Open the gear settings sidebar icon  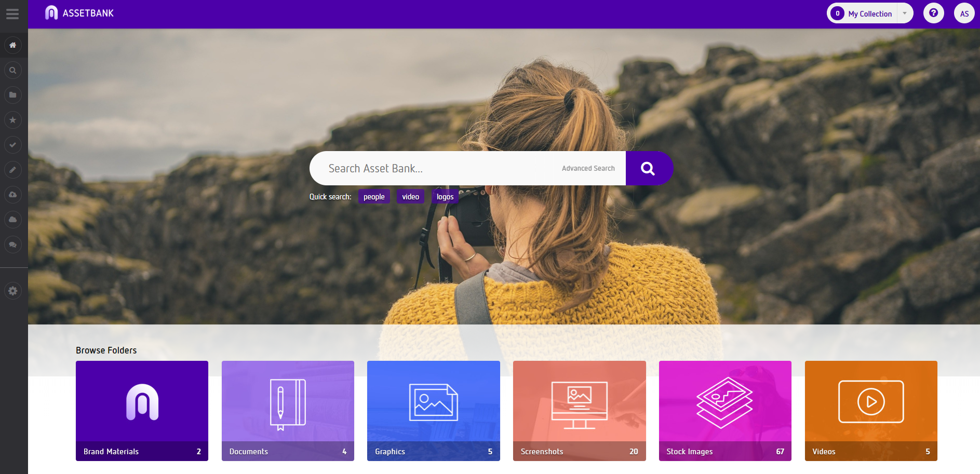(13, 291)
